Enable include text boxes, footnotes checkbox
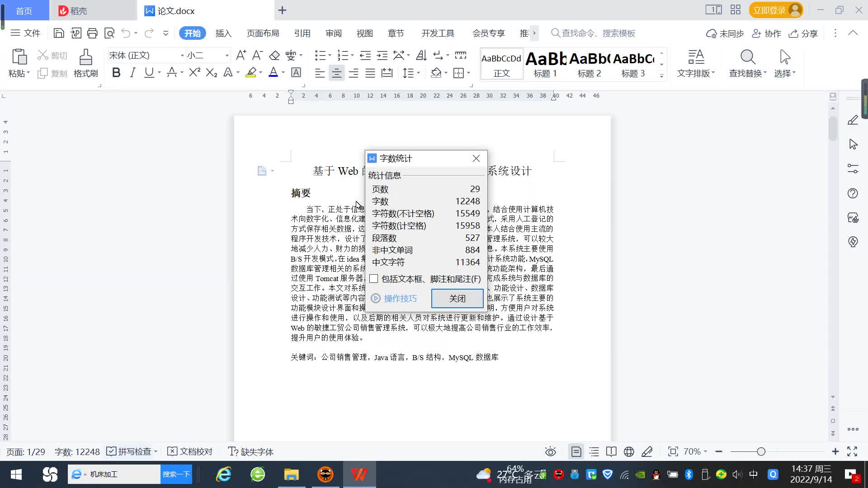The image size is (868, 488). point(374,279)
